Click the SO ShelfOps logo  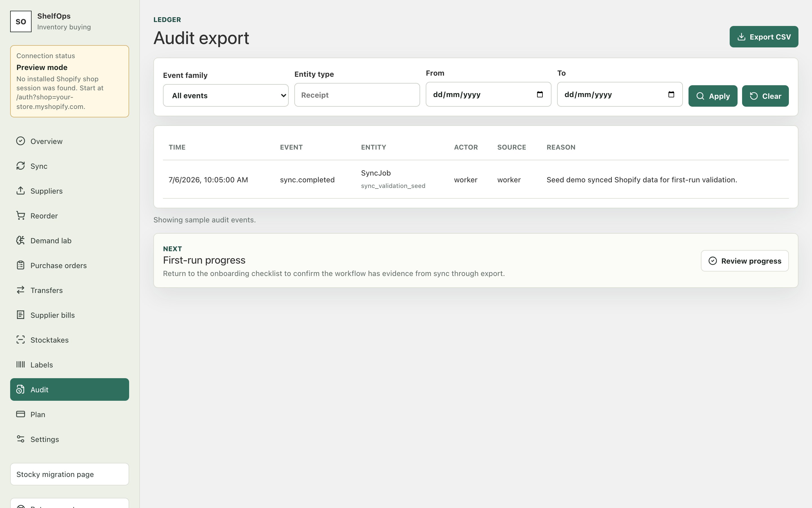click(x=21, y=21)
